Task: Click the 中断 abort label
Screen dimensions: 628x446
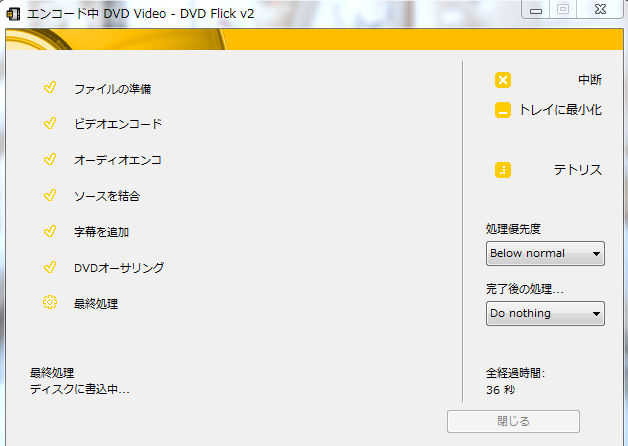Action: click(590, 80)
